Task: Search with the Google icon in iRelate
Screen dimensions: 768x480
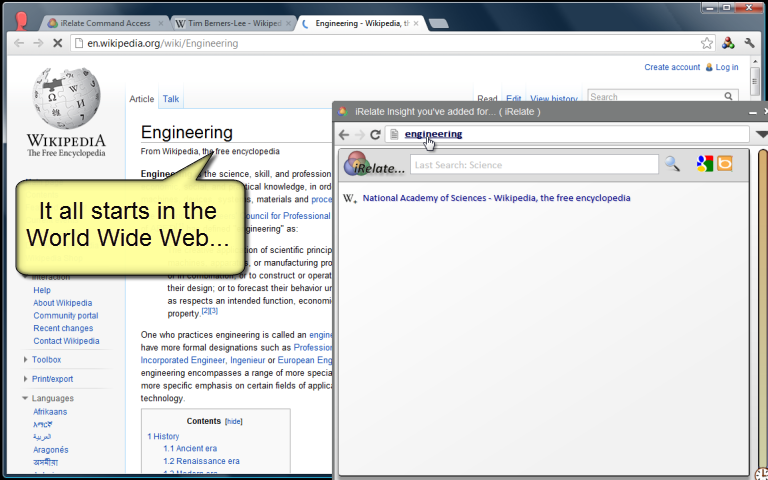Action: (704, 164)
